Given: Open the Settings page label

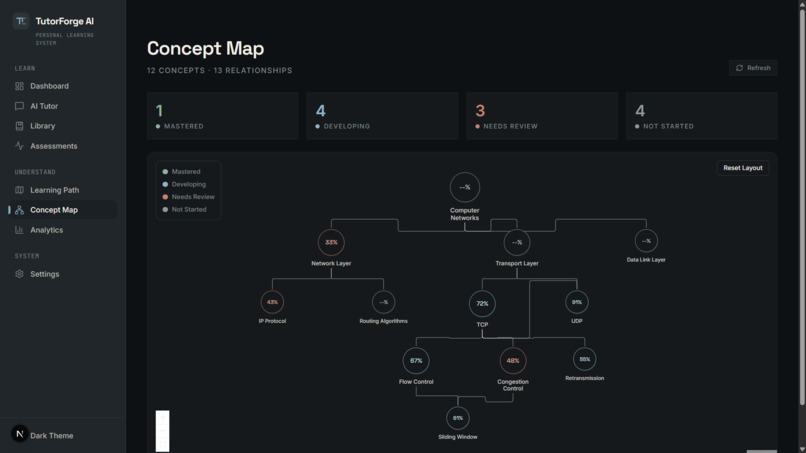Looking at the screenshot, I should click(45, 274).
